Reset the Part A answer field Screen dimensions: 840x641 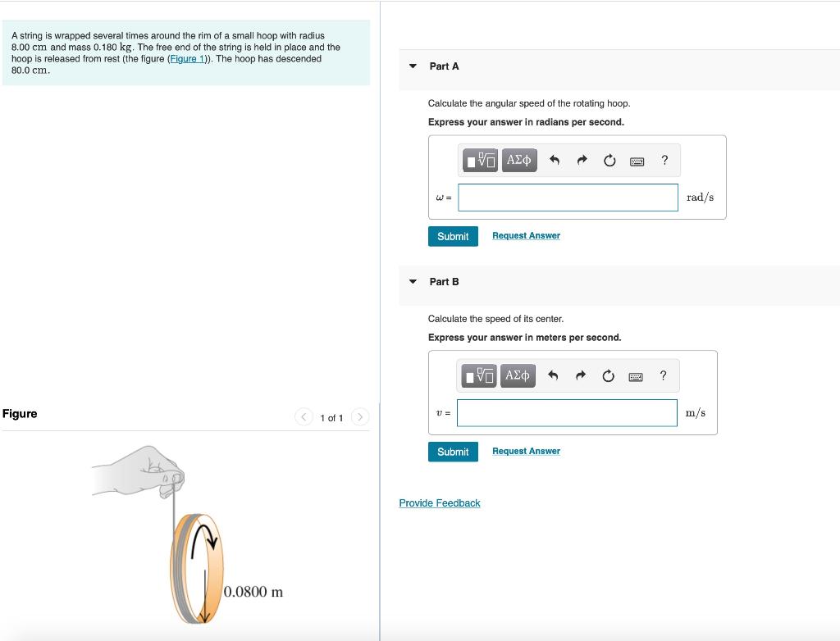tap(609, 161)
